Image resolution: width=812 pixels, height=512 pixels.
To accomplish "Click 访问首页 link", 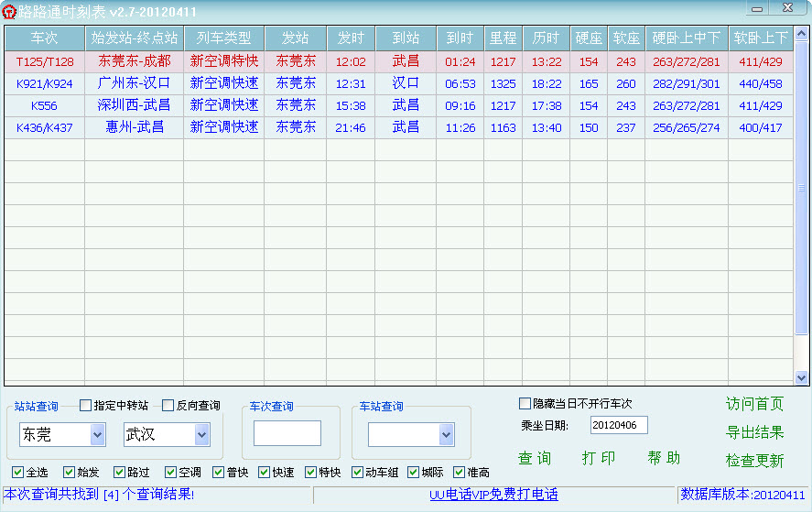I will click(754, 404).
